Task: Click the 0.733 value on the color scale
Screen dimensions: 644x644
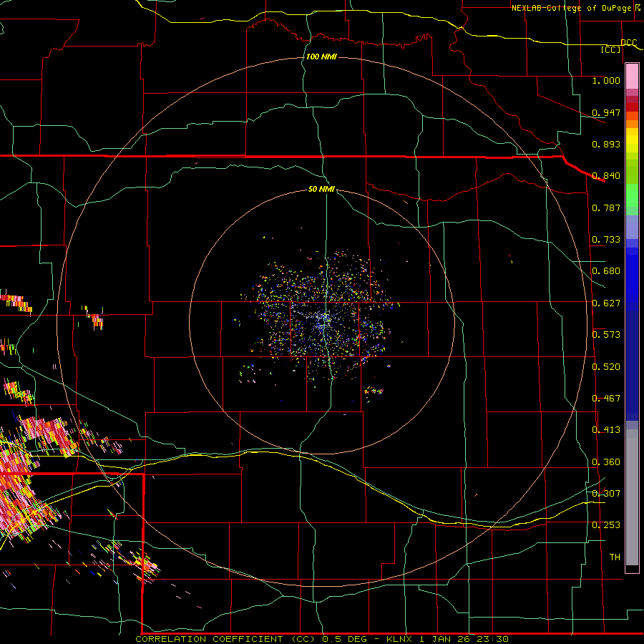Action: 606,240
